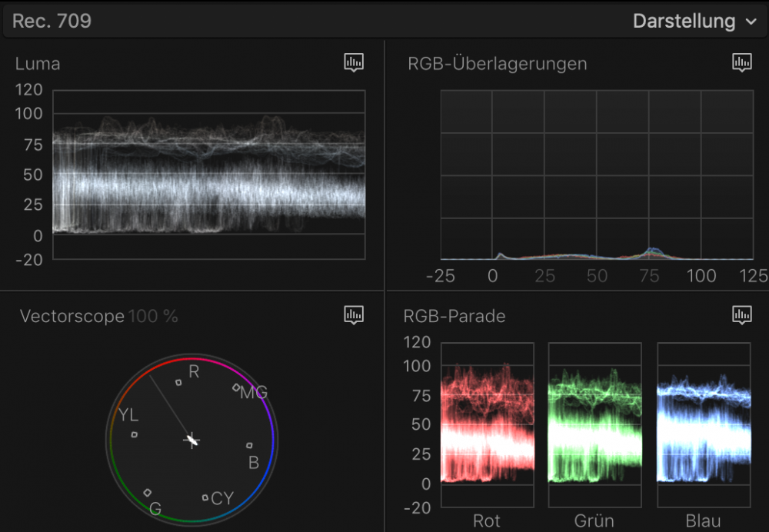Image resolution: width=769 pixels, height=532 pixels.
Task: Click the blue (B) target box in vectorscope
Action: [x=249, y=445]
